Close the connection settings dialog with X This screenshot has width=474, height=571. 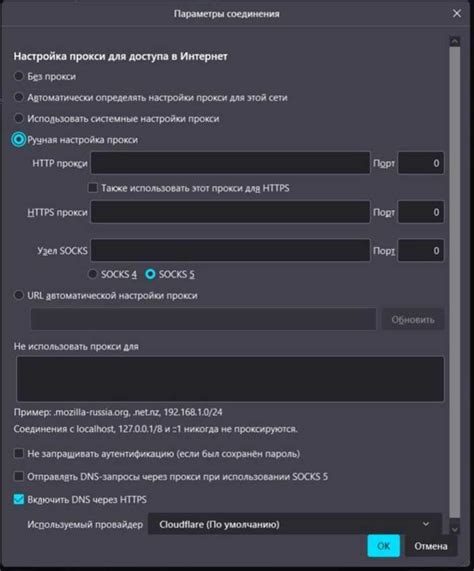[x=457, y=13]
